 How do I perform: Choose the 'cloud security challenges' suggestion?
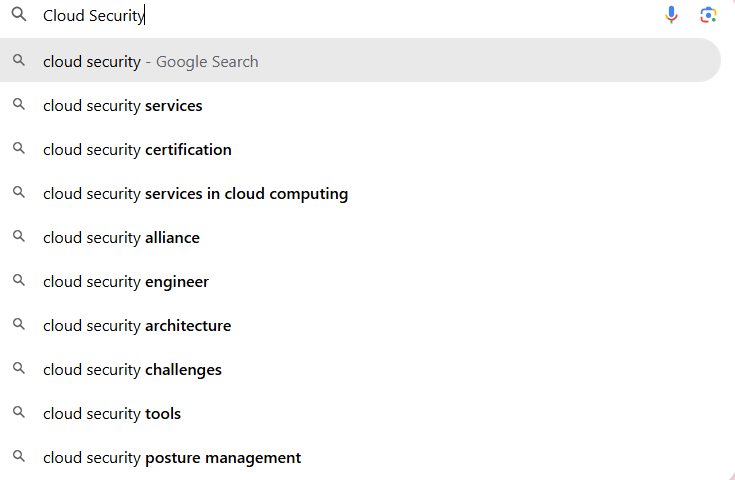pyautogui.click(x=360, y=370)
